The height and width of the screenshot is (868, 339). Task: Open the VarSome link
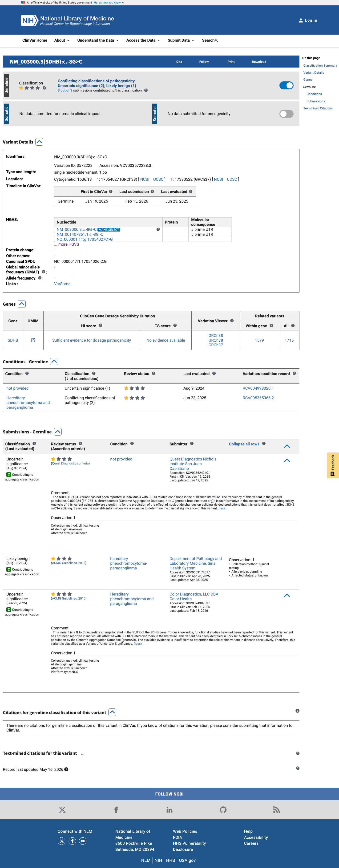pyautogui.click(x=62, y=284)
